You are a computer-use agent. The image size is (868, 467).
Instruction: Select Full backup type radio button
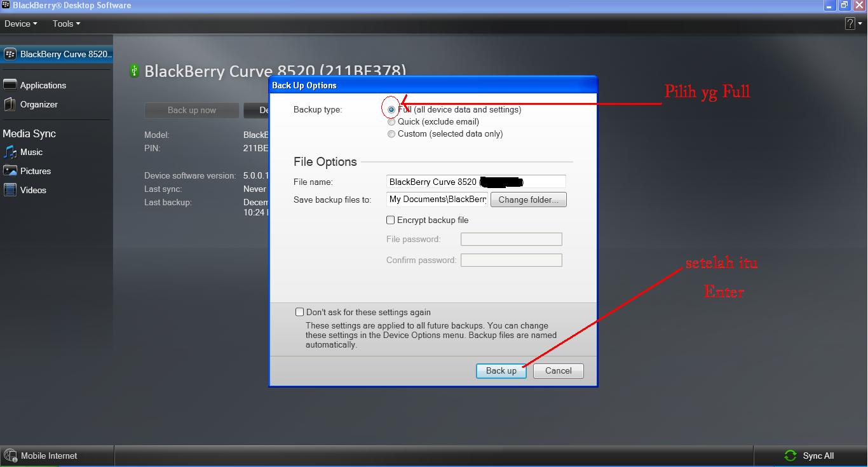(391, 110)
